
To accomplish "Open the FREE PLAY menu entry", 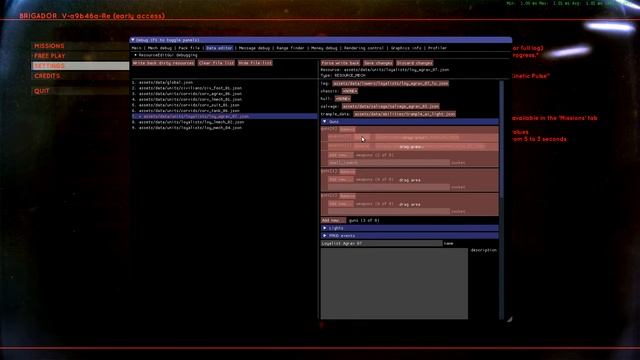I will [x=50, y=56].
